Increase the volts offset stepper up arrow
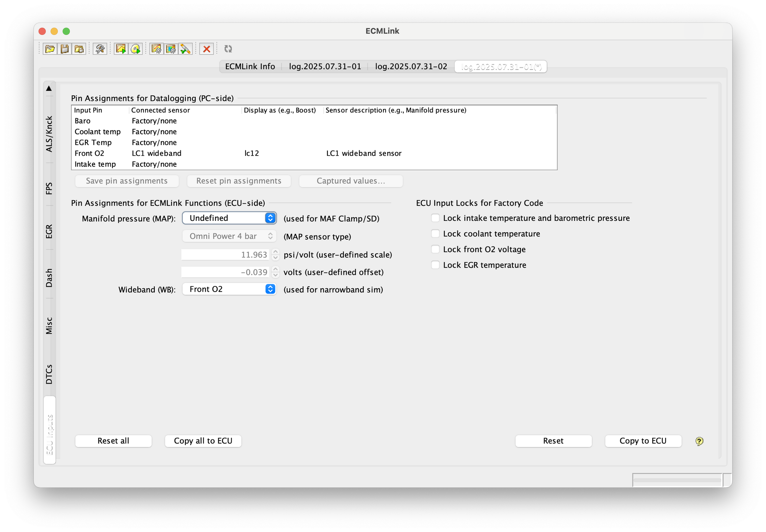The image size is (766, 532). pos(275,269)
